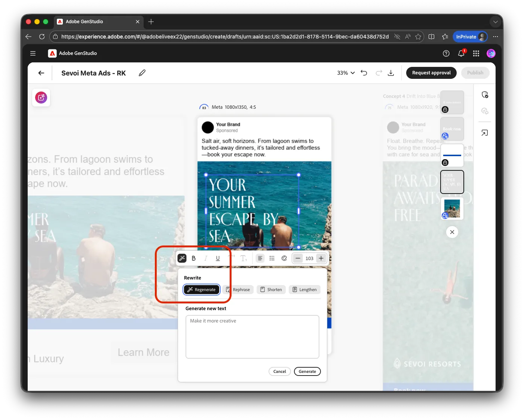This screenshot has height=420, width=524.
Task: Download the draft using the download icon
Action: 391,73
